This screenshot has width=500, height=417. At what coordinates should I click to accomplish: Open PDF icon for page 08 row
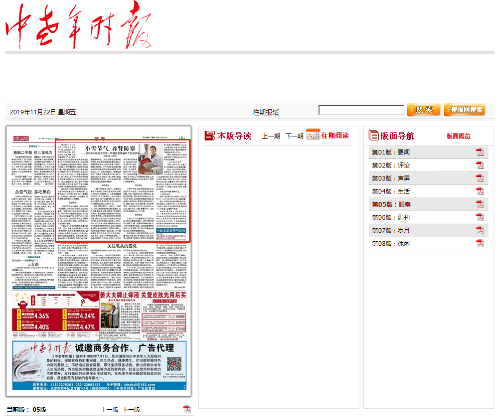click(480, 243)
